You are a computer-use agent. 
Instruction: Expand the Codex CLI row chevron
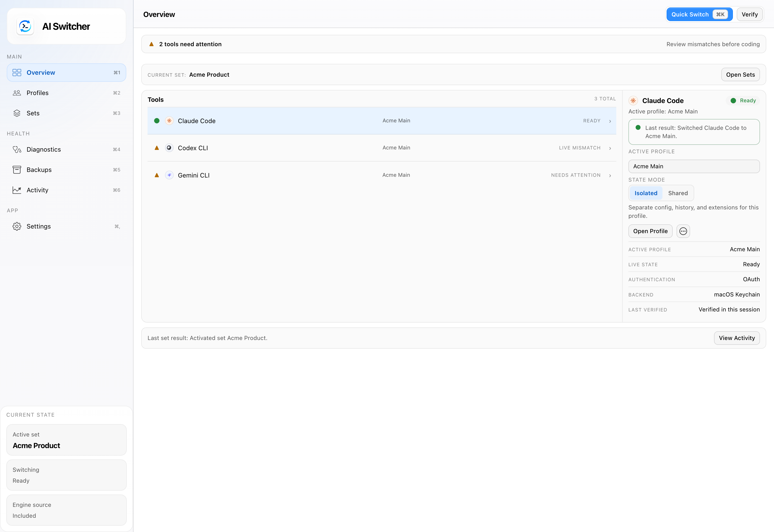(x=610, y=148)
